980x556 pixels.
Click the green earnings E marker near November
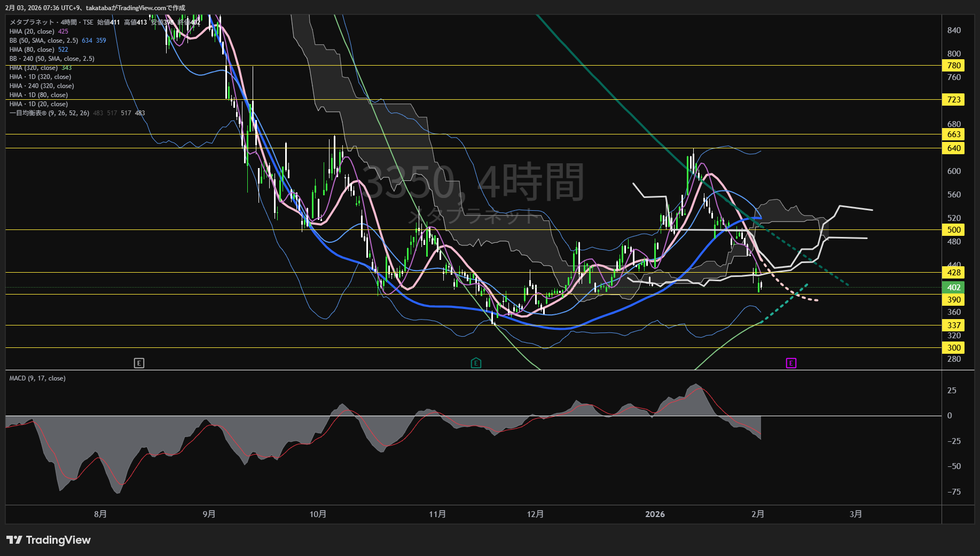476,363
